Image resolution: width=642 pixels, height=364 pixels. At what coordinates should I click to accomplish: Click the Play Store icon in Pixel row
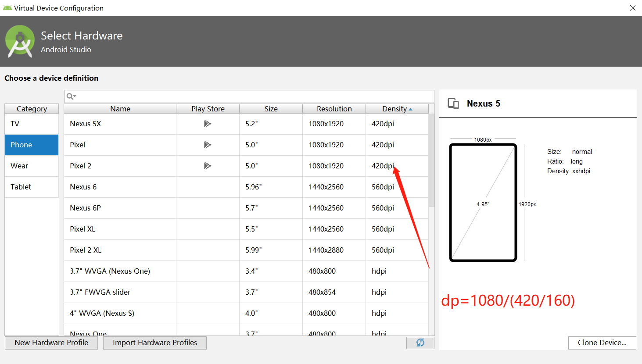coord(208,145)
